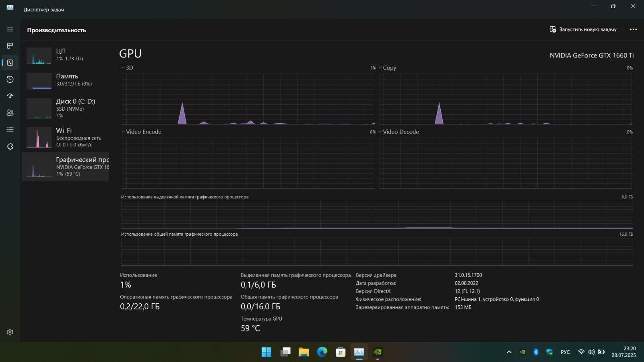Viewport: 644px width, 362px height.
Task: Open the Details list page icon
Action: pos(10,130)
